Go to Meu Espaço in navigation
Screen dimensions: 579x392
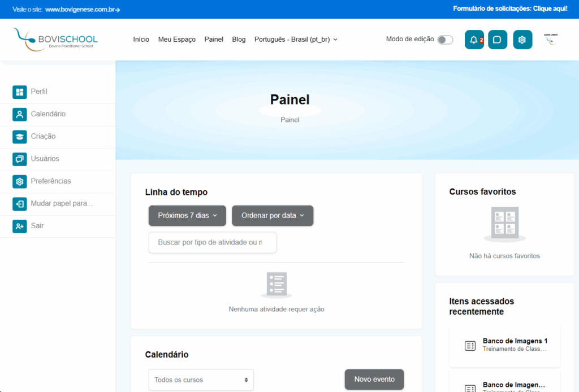tap(176, 40)
